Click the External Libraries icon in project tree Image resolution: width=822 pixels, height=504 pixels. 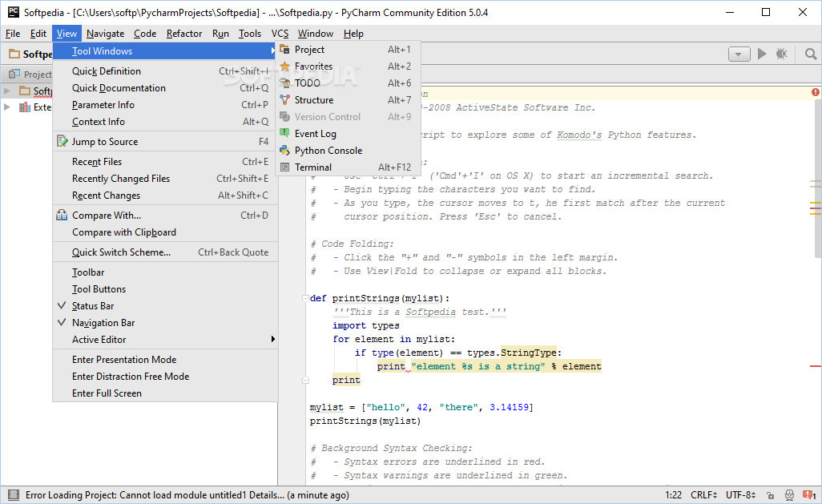click(x=25, y=107)
